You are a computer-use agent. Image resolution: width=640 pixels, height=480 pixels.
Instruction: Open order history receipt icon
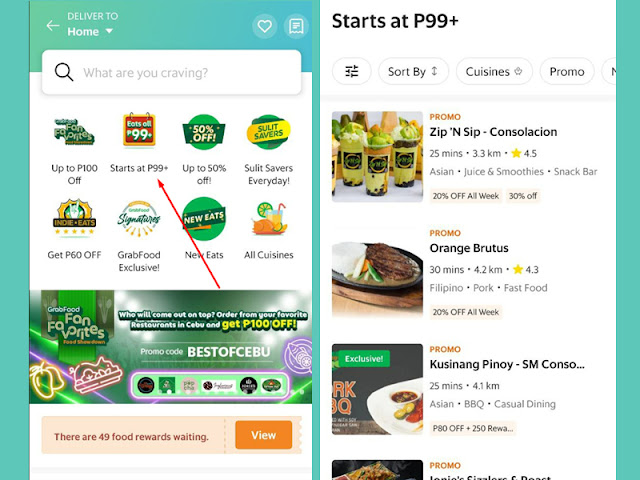(x=296, y=27)
